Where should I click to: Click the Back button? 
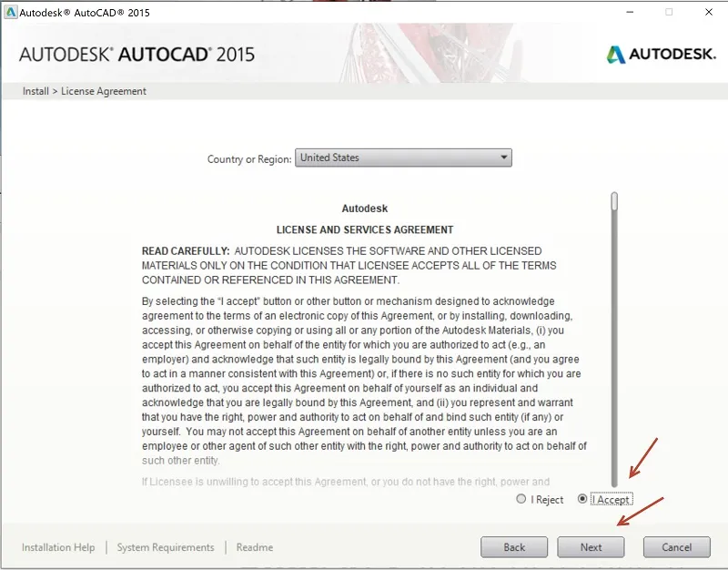coord(514,547)
